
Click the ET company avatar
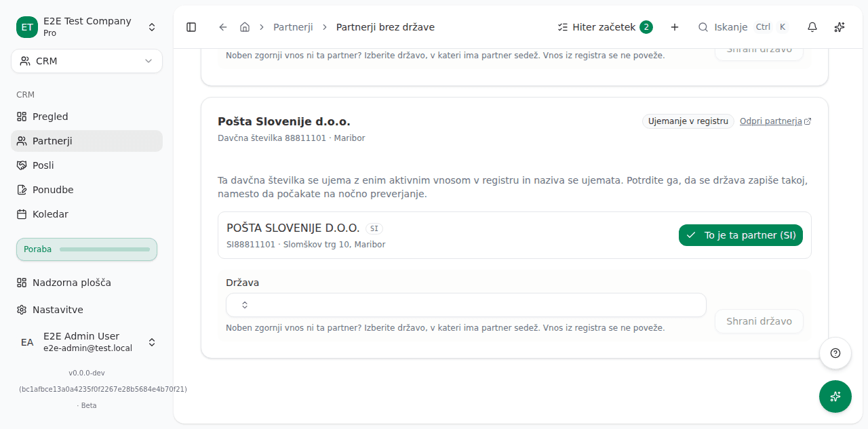27,27
